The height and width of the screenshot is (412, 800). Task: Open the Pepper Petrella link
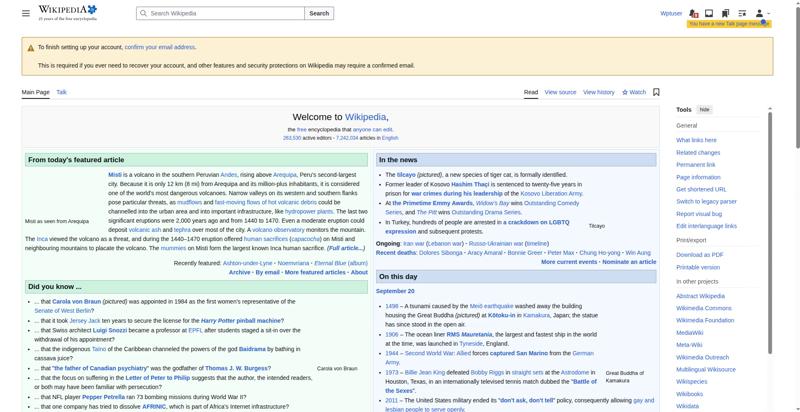(103, 397)
